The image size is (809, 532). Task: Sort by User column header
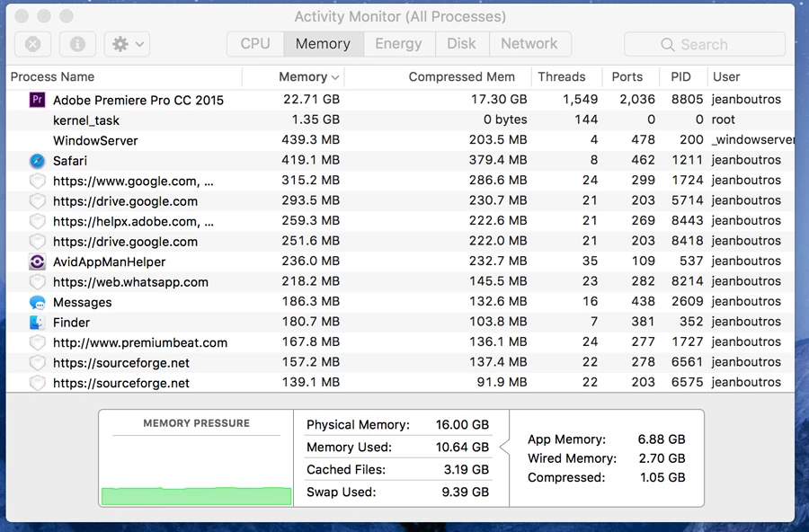coord(751,77)
